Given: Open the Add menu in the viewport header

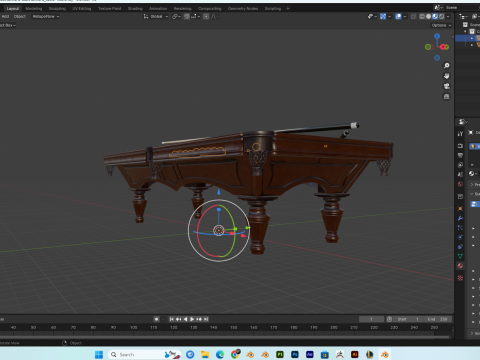Looking at the screenshot, I should coord(5,16).
